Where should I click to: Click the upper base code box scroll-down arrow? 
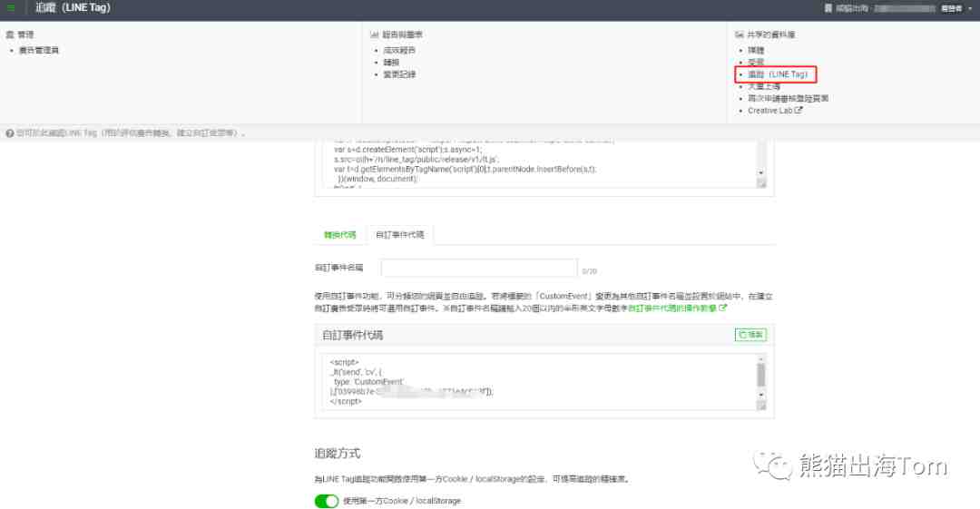point(761,172)
